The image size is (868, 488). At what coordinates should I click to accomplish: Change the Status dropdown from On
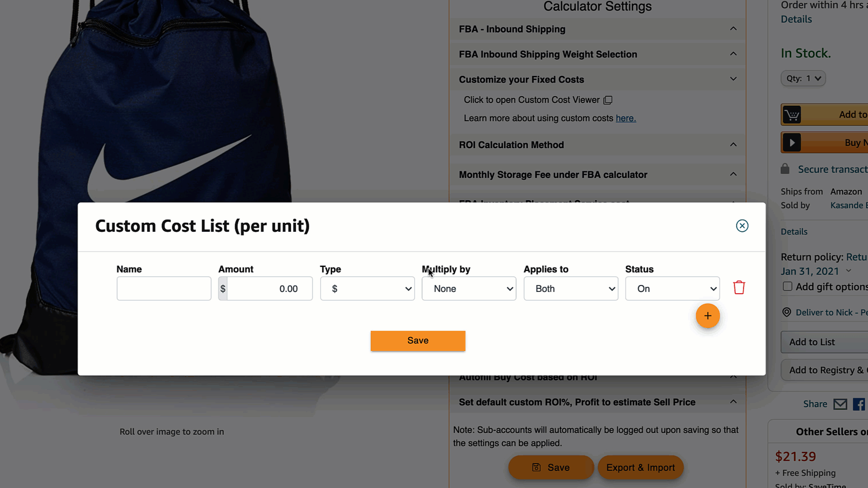tap(672, 289)
